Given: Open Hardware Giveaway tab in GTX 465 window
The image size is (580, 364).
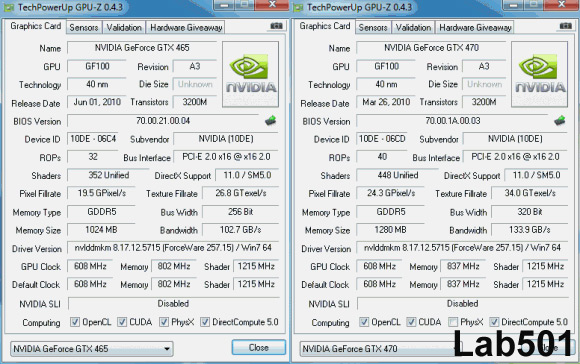Looking at the screenshot, I should (x=186, y=27).
